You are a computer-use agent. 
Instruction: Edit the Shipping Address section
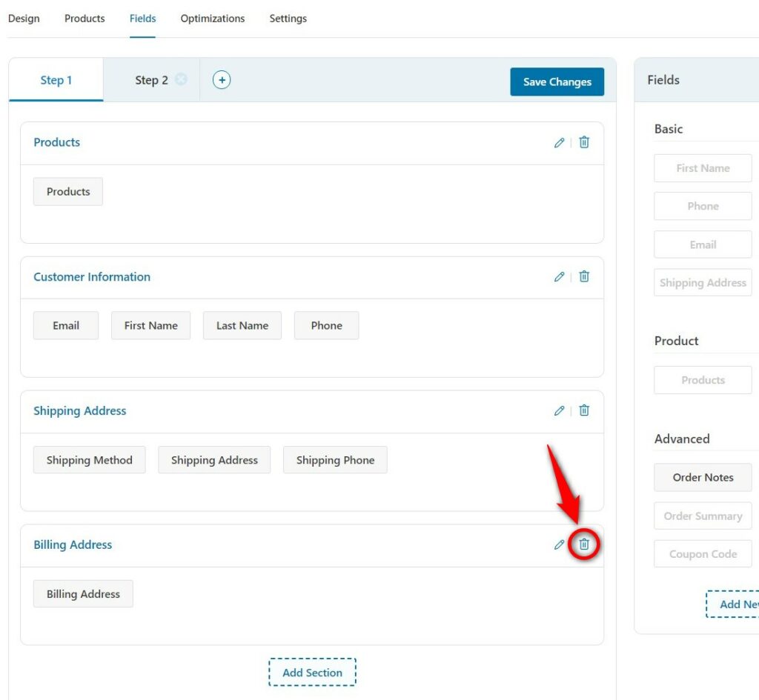[559, 410]
